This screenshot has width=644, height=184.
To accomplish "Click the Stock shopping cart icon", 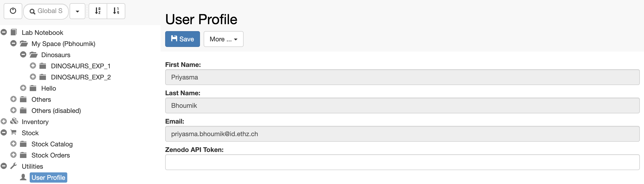I will (13, 132).
